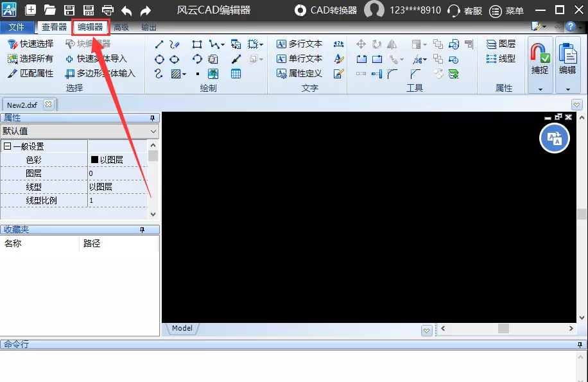The height and width of the screenshot is (382, 588).
Task: Click the edit text notepad-pencil icon
Action: tap(338, 74)
